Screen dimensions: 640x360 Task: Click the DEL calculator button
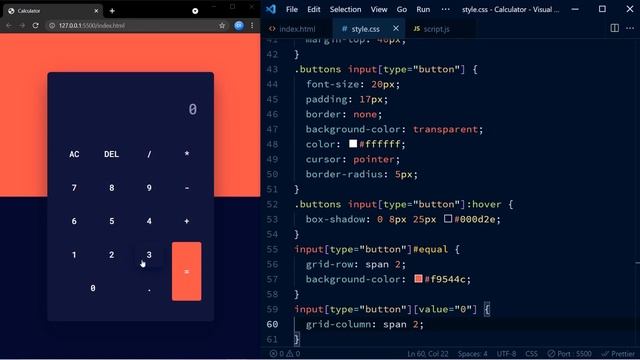(x=111, y=154)
